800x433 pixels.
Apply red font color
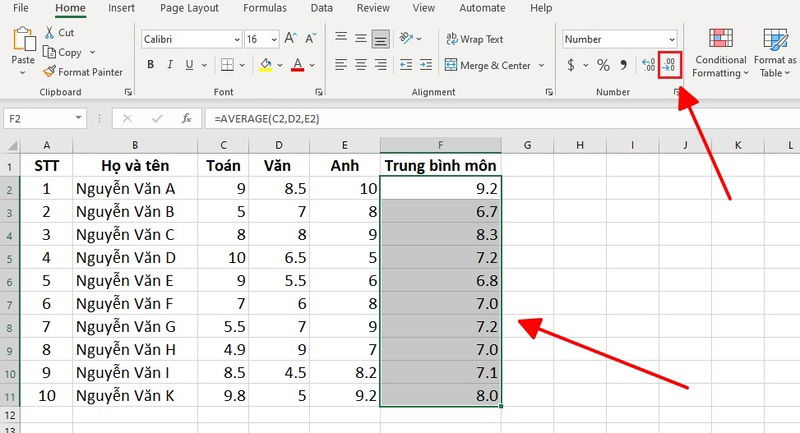pyautogui.click(x=297, y=65)
